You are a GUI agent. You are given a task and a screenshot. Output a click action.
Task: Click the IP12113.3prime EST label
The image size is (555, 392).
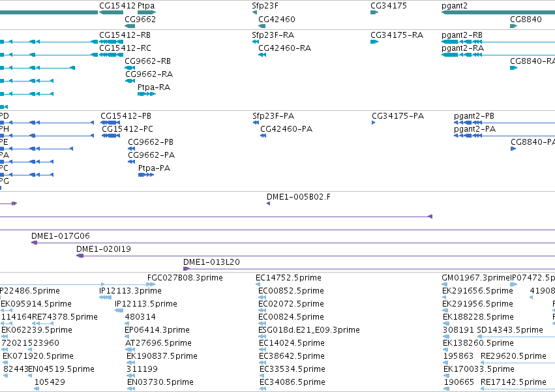tap(130, 291)
